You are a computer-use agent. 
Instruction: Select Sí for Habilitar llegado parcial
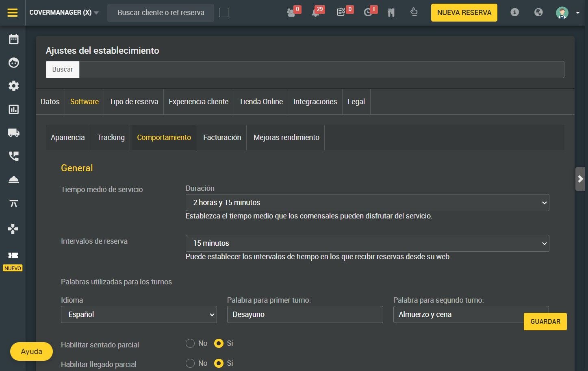(219, 363)
